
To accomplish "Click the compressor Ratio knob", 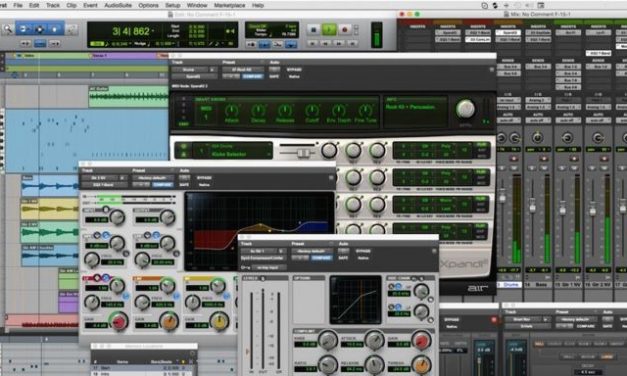I will (328, 364).
